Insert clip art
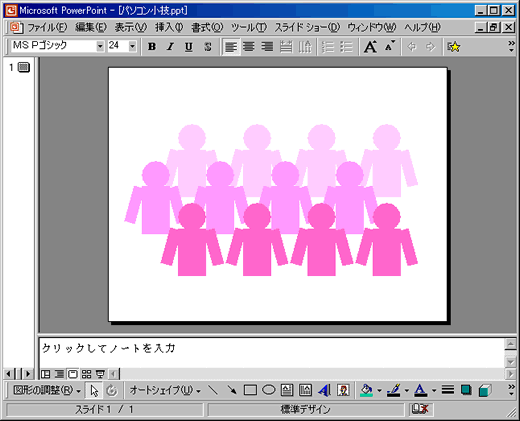This screenshot has width=520, height=421. coord(343,390)
